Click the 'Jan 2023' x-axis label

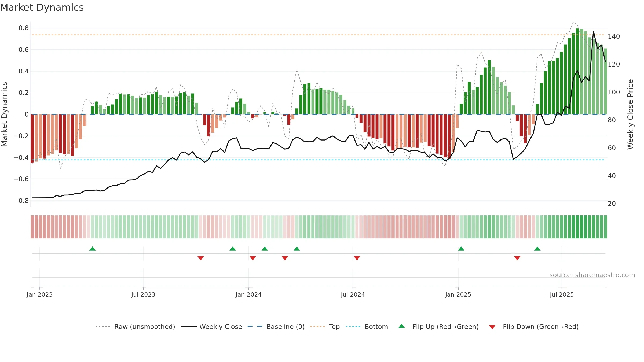pyautogui.click(x=40, y=294)
